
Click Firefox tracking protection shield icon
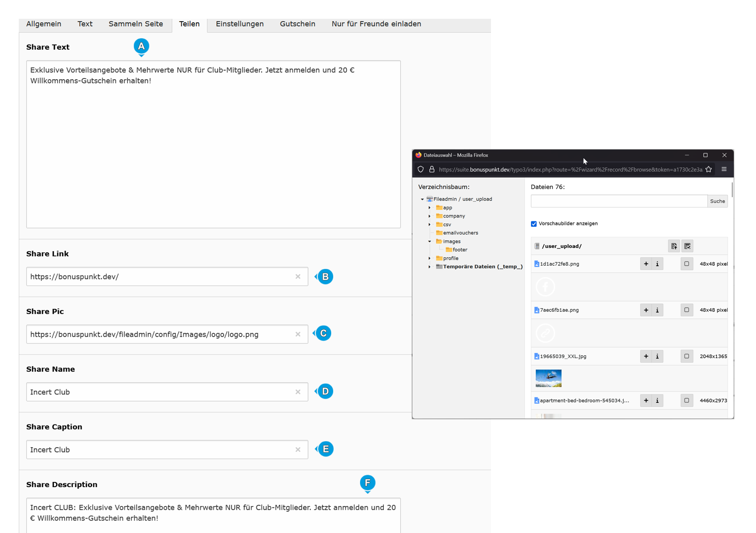click(421, 169)
